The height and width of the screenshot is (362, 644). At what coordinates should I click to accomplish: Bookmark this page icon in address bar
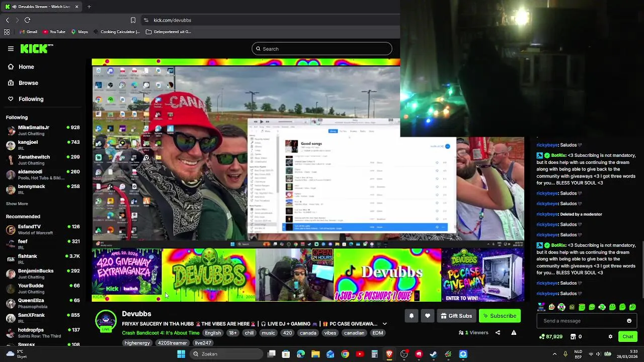coord(133,20)
